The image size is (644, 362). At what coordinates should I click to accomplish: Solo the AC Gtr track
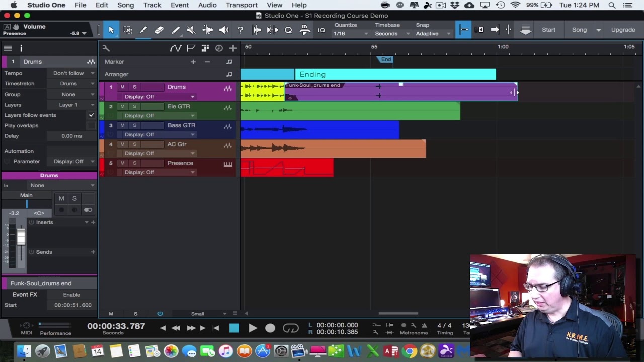pyautogui.click(x=134, y=144)
